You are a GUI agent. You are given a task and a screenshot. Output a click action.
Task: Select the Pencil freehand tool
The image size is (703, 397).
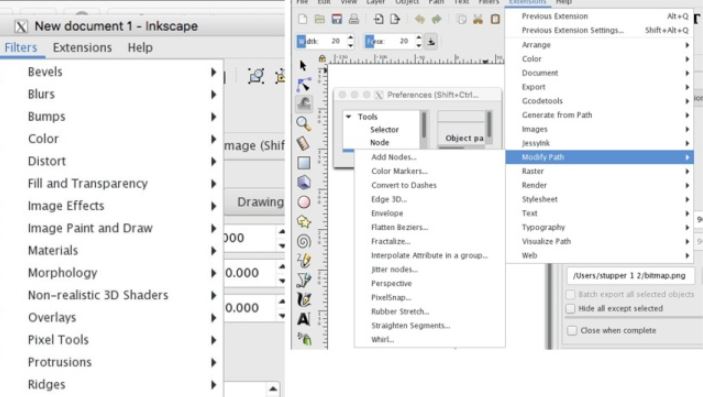[304, 261]
